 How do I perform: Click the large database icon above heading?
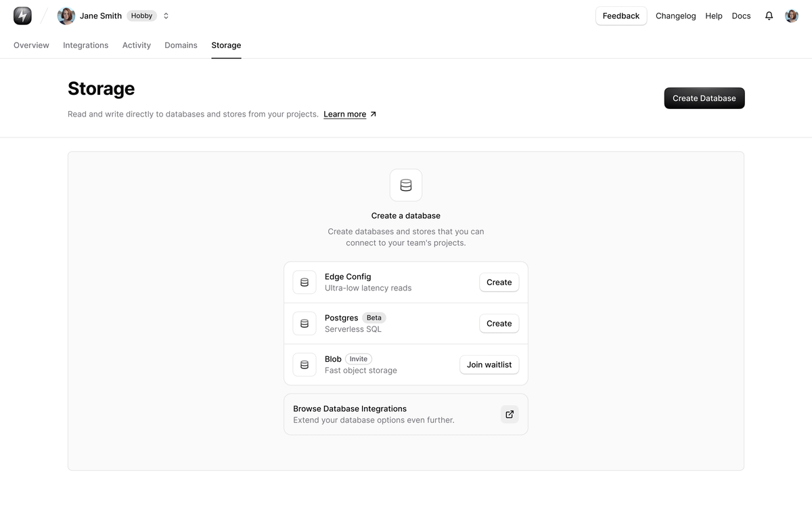pyautogui.click(x=406, y=185)
